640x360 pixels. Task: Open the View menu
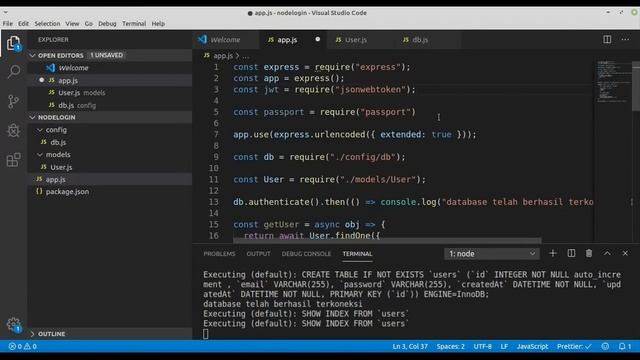[x=72, y=24]
